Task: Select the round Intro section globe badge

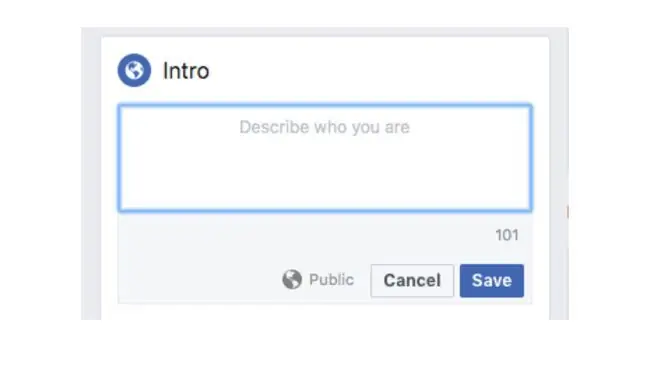Action: coord(134,70)
